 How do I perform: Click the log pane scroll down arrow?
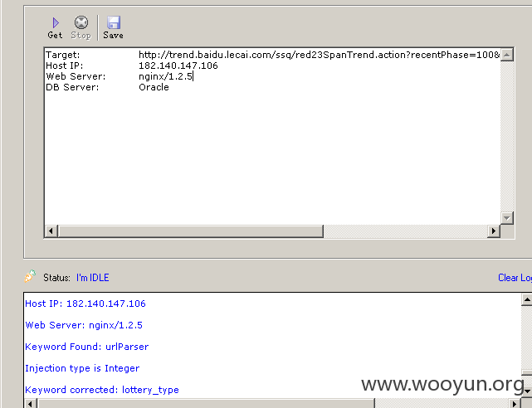tap(526, 391)
